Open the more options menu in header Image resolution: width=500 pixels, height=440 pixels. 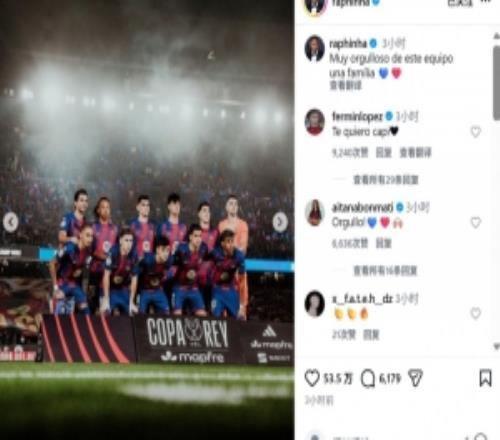click(488, 2)
